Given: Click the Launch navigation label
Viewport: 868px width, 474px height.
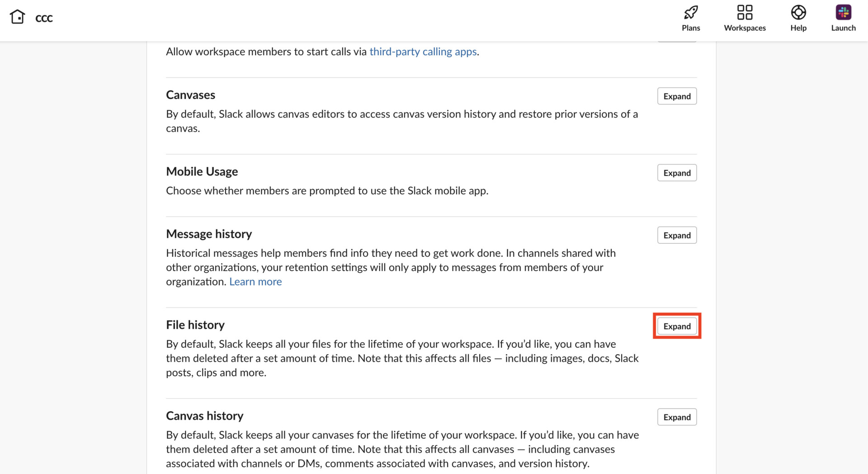Looking at the screenshot, I should [843, 28].
